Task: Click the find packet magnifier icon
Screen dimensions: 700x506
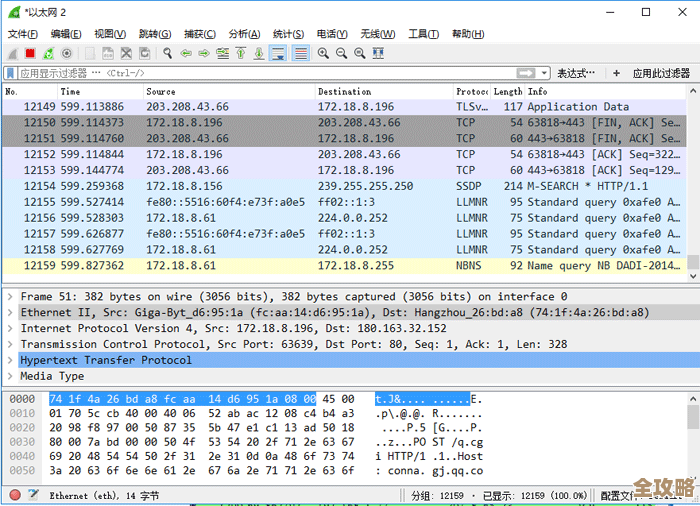Action: click(x=167, y=53)
